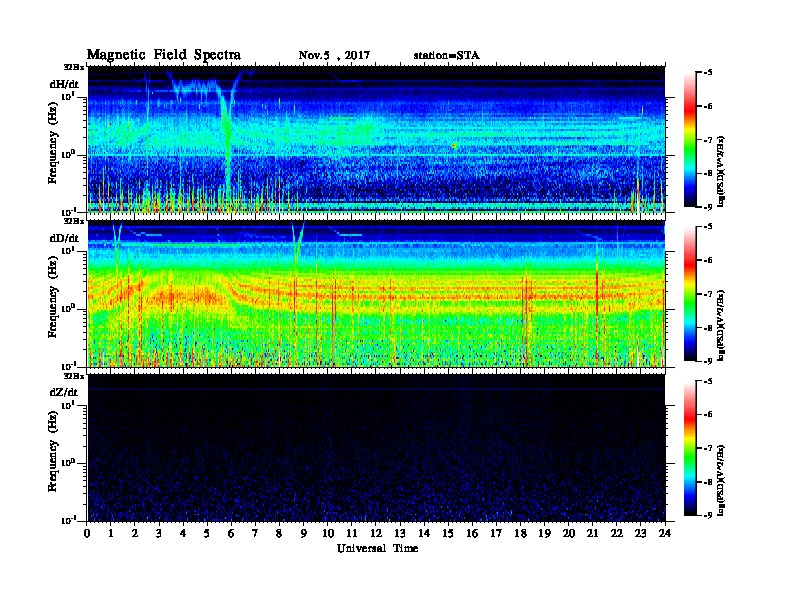Select the dH/dt panel label
This screenshot has height=612, width=792.
point(64,84)
